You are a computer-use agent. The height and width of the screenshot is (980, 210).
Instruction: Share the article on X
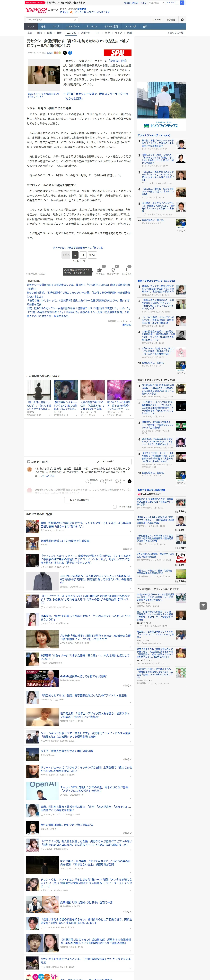click(x=65, y=53)
